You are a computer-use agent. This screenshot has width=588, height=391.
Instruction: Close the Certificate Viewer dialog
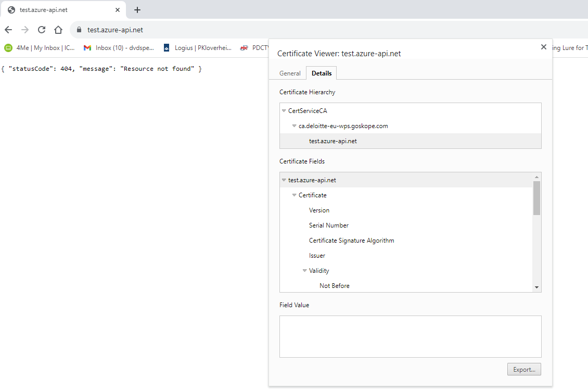pos(543,47)
